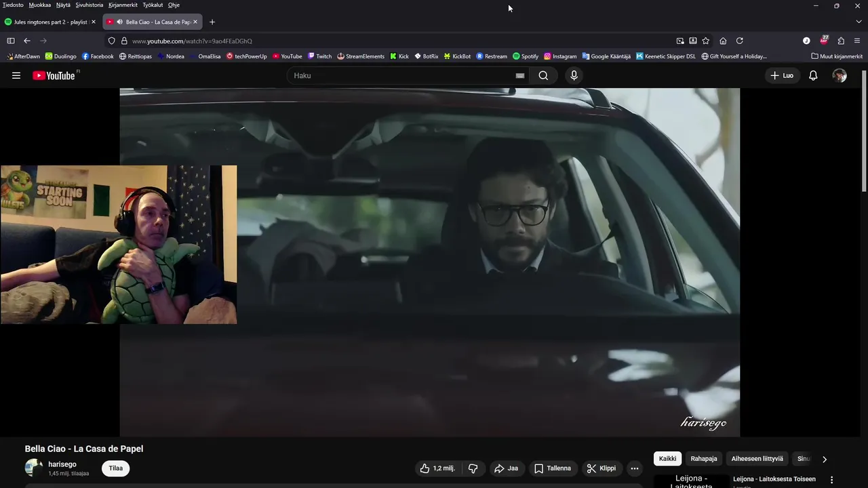This screenshot has width=868, height=488.
Task: Open the Google Kääntäjä bookmark
Action: [x=606, y=56]
